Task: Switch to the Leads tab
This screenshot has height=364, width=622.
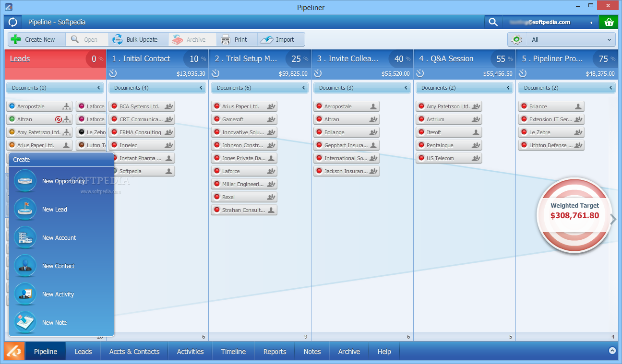Action: 83,352
